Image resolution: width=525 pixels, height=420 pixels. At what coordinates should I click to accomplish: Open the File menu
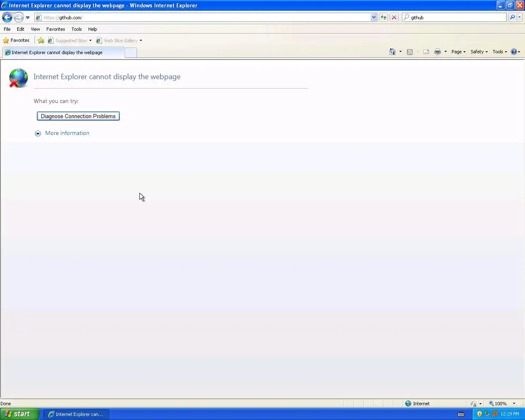[7, 29]
